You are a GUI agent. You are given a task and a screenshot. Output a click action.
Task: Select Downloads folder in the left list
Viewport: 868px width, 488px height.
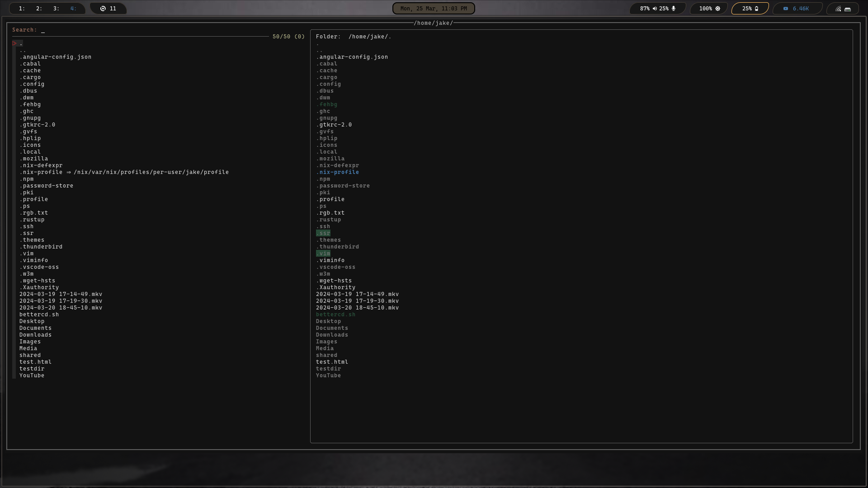click(35, 335)
